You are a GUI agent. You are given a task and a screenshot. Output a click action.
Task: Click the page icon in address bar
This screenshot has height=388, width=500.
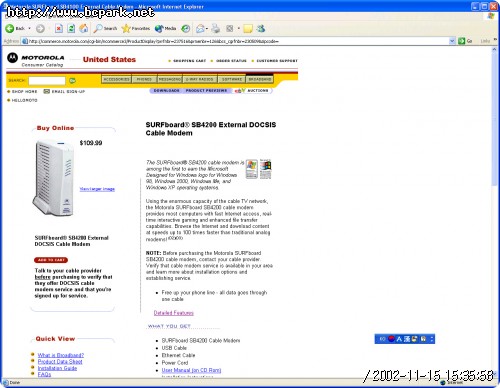25,41
